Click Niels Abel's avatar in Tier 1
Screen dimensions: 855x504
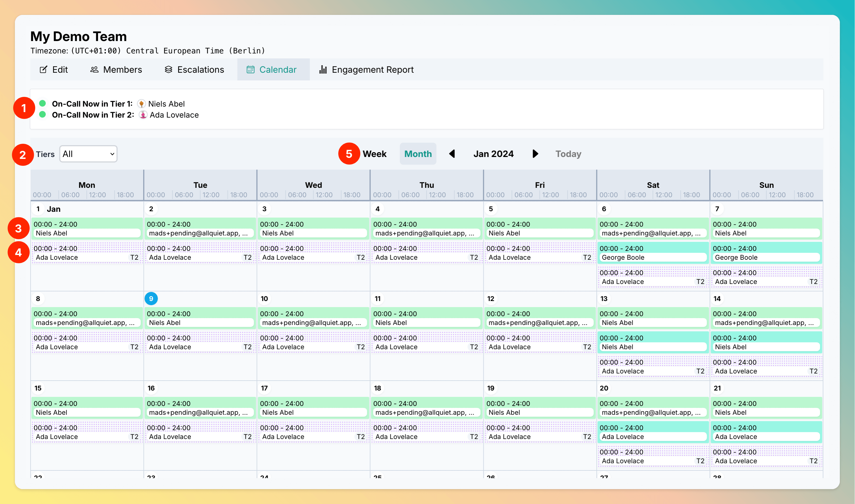pyautogui.click(x=141, y=104)
